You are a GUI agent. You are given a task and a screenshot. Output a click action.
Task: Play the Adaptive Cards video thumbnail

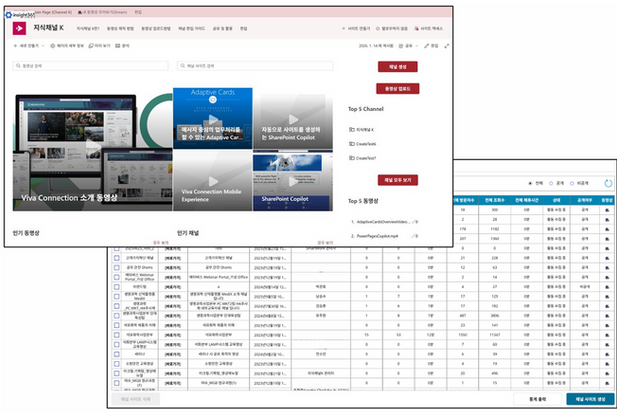213,118
